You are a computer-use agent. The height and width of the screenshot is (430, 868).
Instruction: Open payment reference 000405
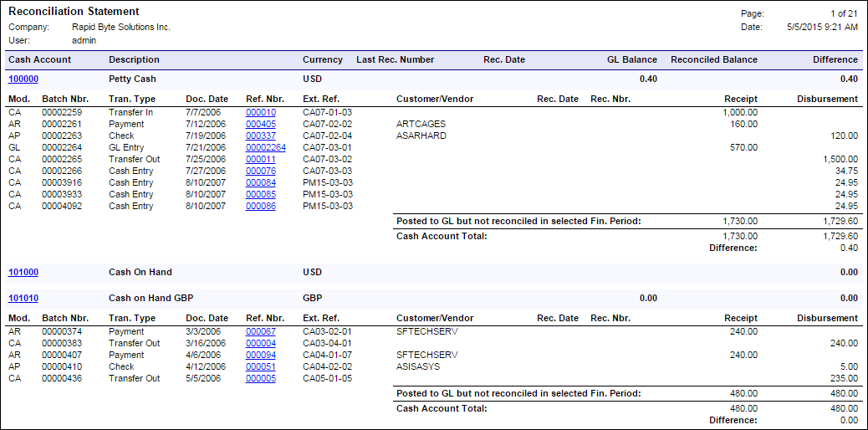click(x=260, y=124)
